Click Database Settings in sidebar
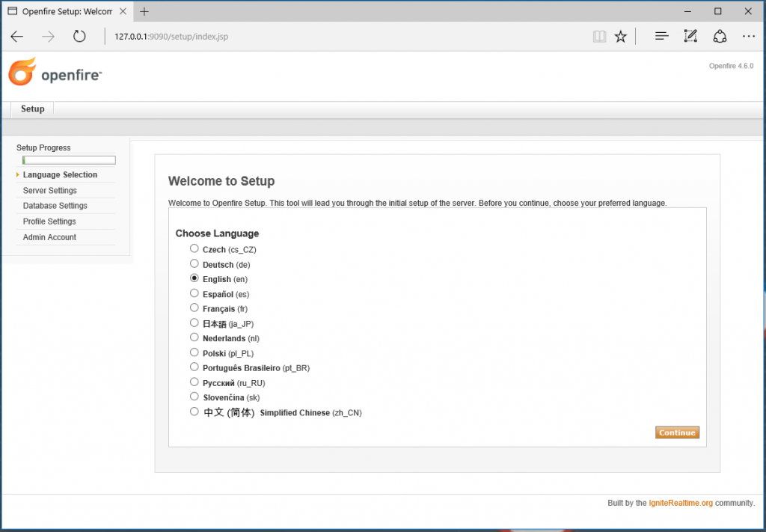 coord(55,206)
